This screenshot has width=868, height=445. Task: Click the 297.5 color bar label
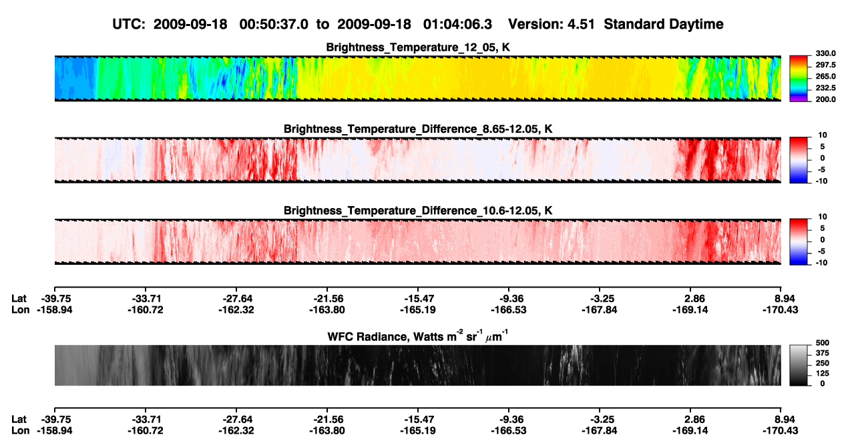tap(825, 65)
